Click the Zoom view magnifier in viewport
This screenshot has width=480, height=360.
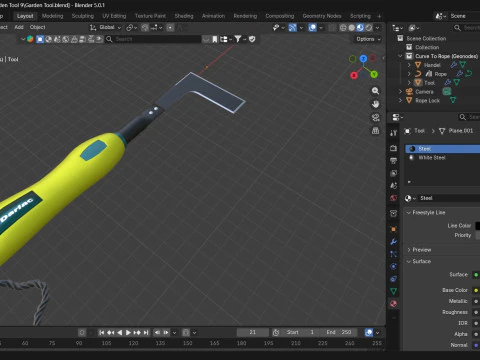[375, 91]
